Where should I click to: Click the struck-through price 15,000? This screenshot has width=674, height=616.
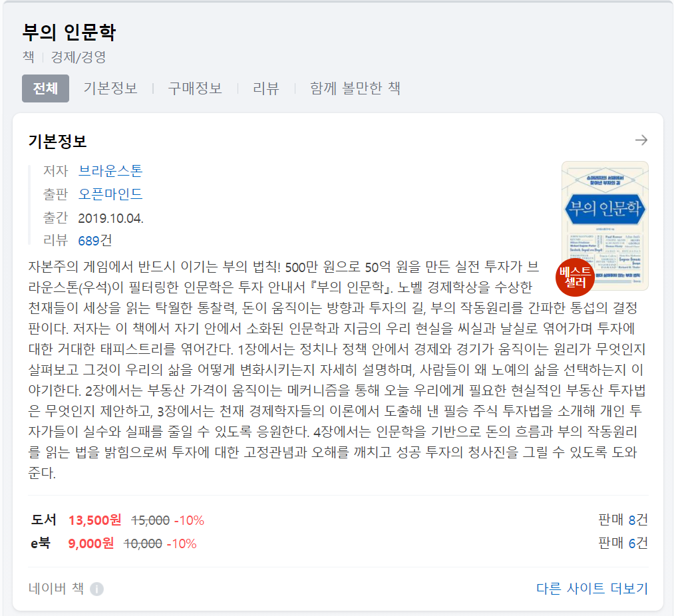pos(150,521)
